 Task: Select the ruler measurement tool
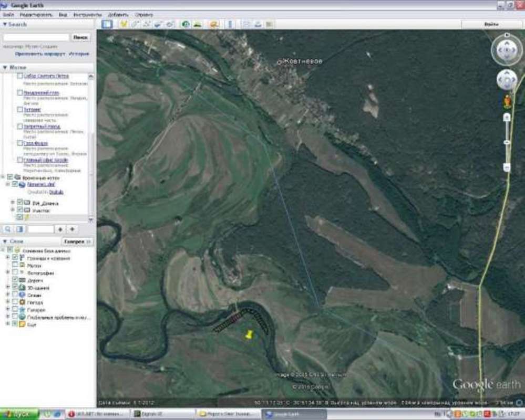(x=230, y=24)
